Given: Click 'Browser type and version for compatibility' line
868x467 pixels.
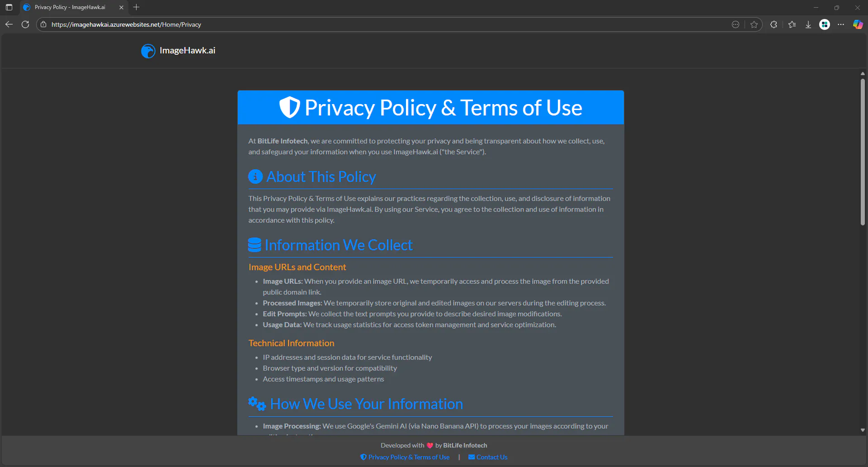Looking at the screenshot, I should click(330, 368).
